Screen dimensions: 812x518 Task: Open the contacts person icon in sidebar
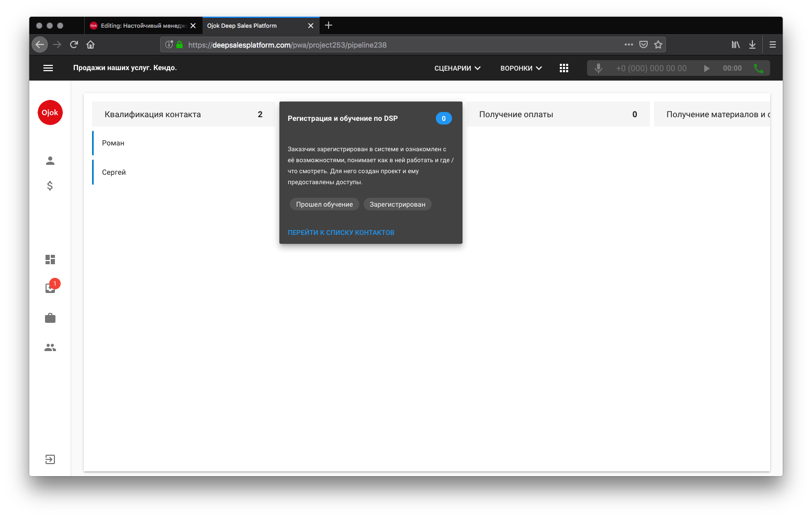50,161
